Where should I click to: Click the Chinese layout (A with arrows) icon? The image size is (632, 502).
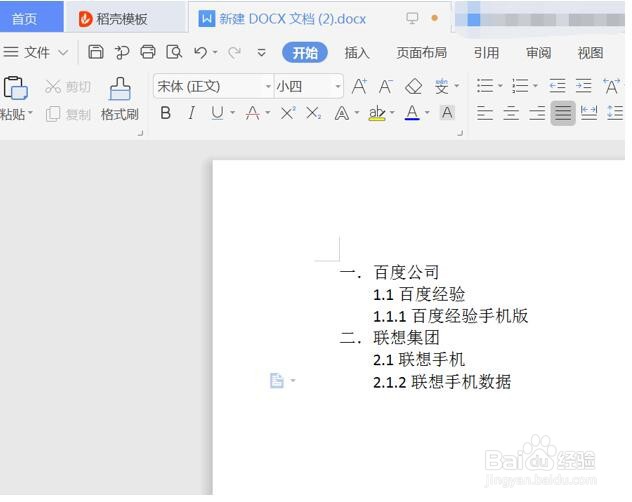point(611,86)
